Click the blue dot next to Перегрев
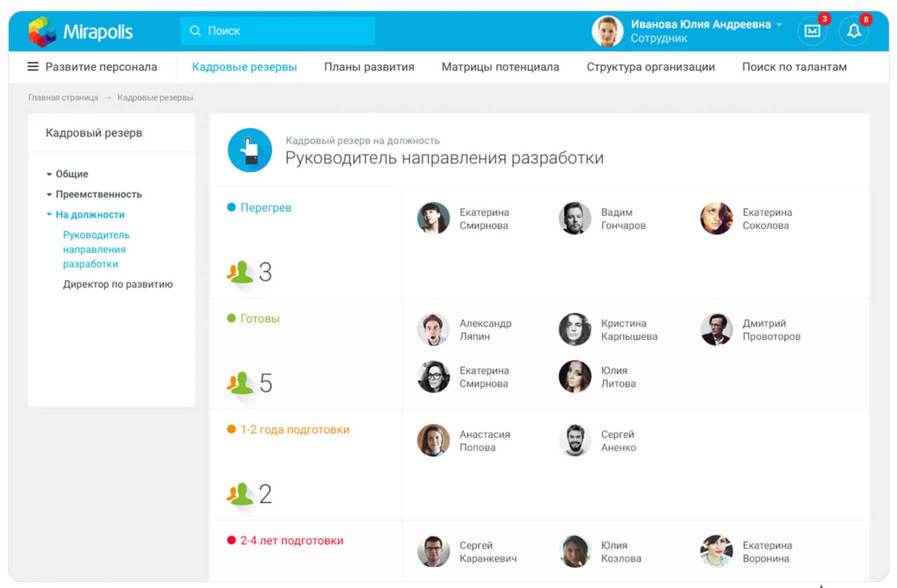The width and height of the screenshot is (897, 588). [x=232, y=208]
